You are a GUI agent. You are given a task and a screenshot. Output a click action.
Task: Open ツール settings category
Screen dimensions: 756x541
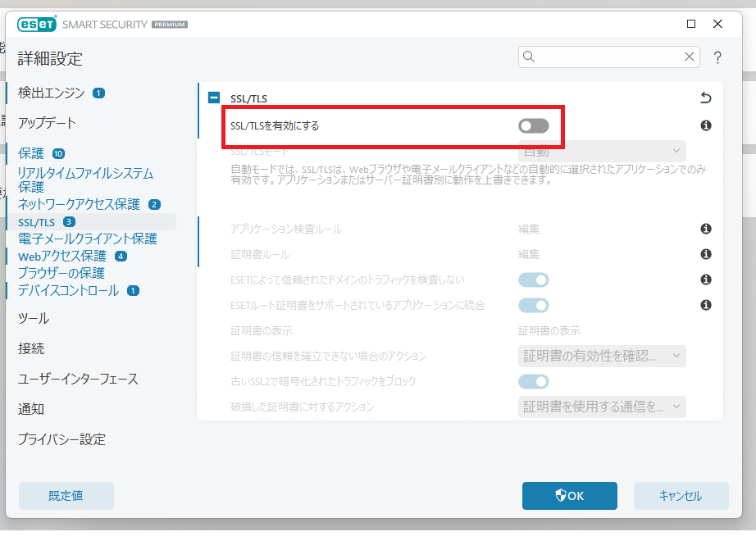pos(34,318)
